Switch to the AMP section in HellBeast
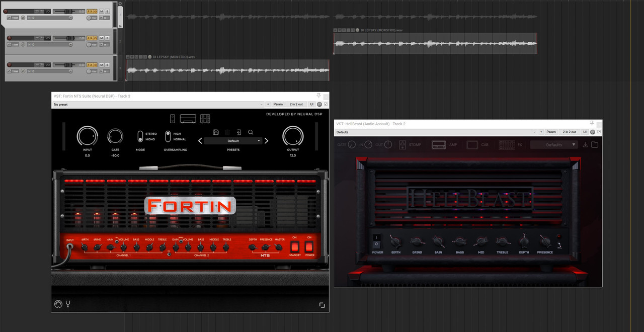 pos(444,145)
